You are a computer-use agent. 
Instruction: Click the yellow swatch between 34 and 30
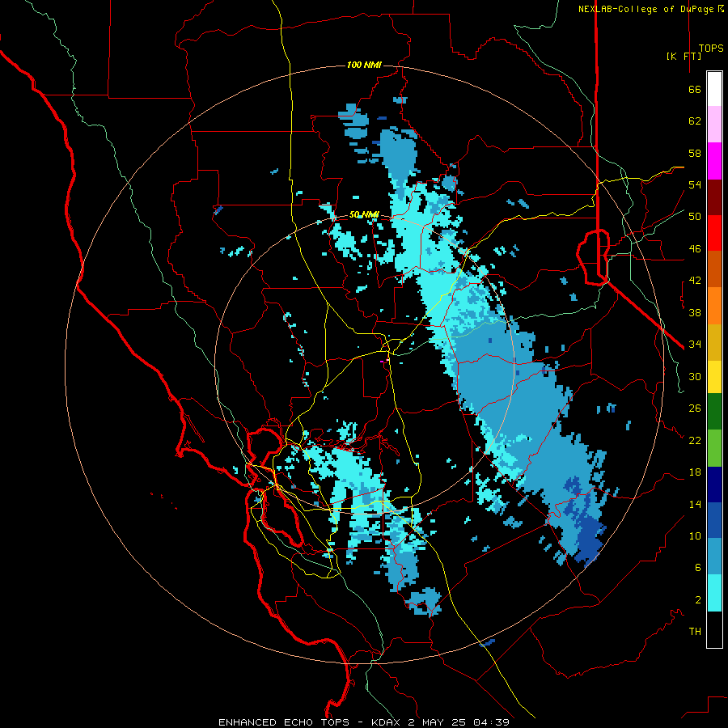pos(714,377)
